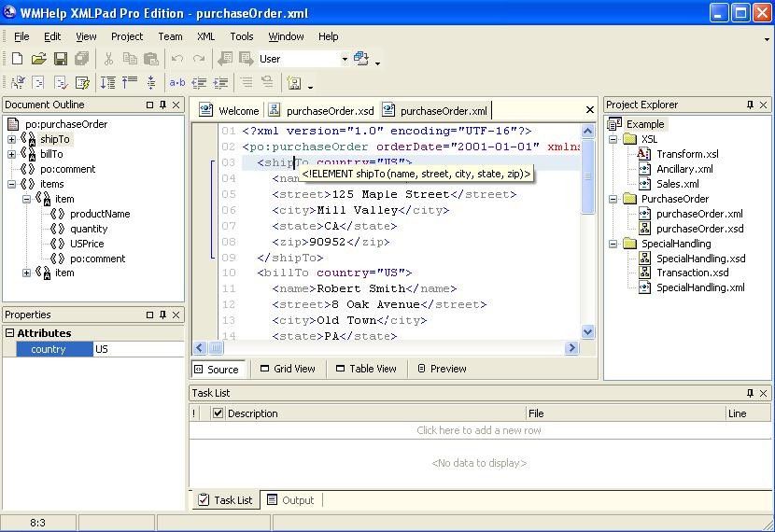Toggle the Description column checkbox in Task List
Screen dimensions: 775x532
(218, 413)
